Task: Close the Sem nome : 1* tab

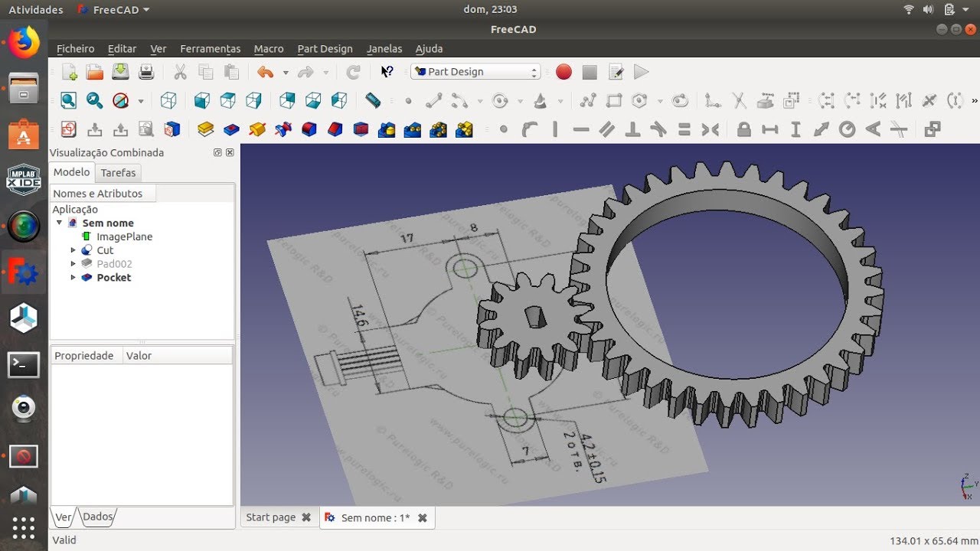Action: pos(422,518)
